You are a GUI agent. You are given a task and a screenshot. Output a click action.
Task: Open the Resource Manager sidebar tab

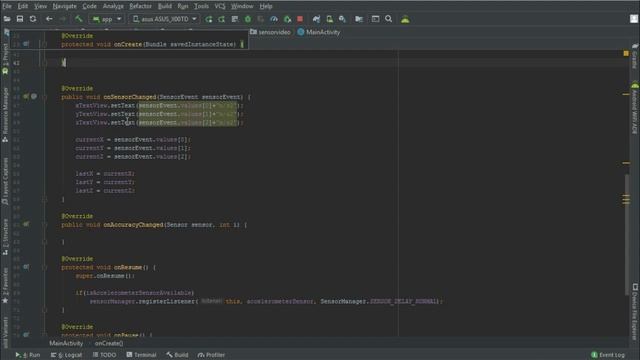[x=5, y=115]
